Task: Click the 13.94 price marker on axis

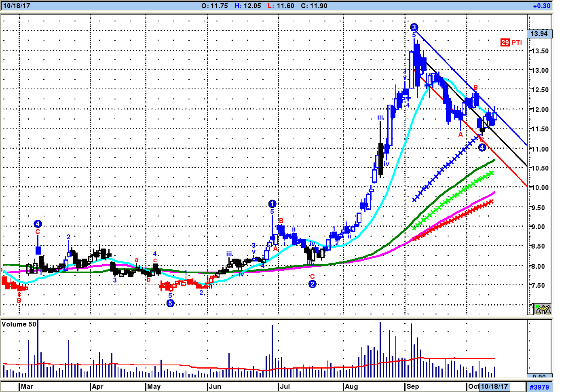Action: [x=539, y=34]
